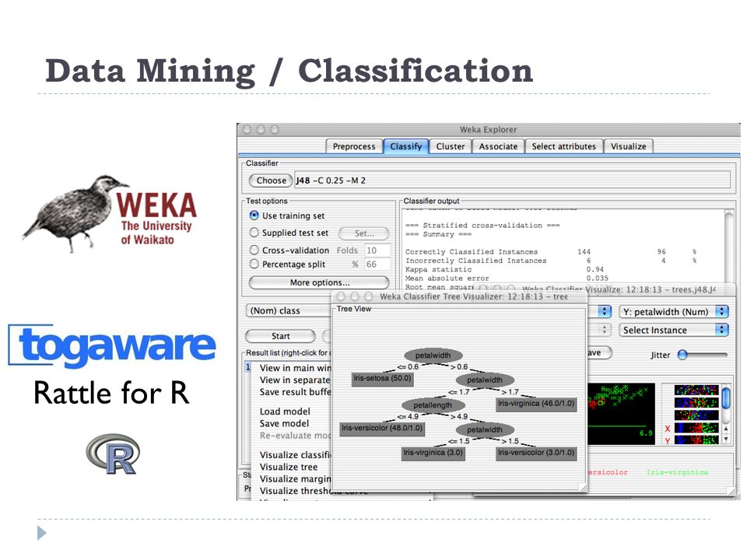The width and height of the screenshot is (747, 560).
Task: Click Iris-setosa (50.0) leaf node
Action: [382, 378]
